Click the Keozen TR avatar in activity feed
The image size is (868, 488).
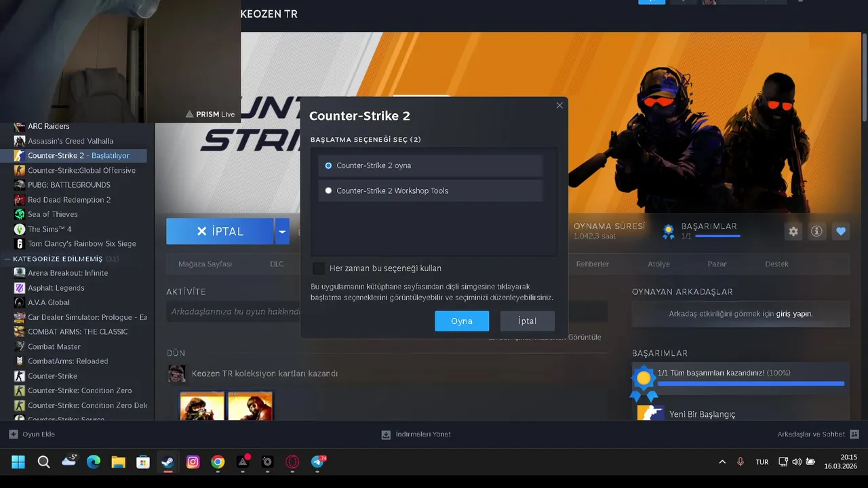[176, 373]
